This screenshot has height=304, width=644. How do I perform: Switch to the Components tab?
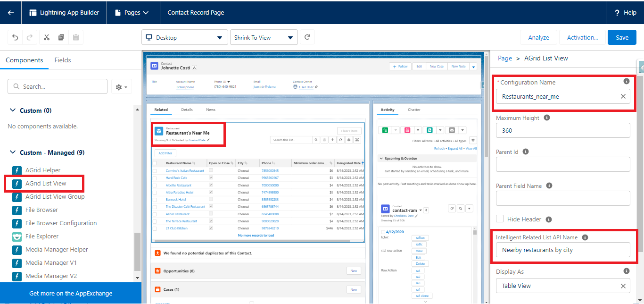pos(24,60)
